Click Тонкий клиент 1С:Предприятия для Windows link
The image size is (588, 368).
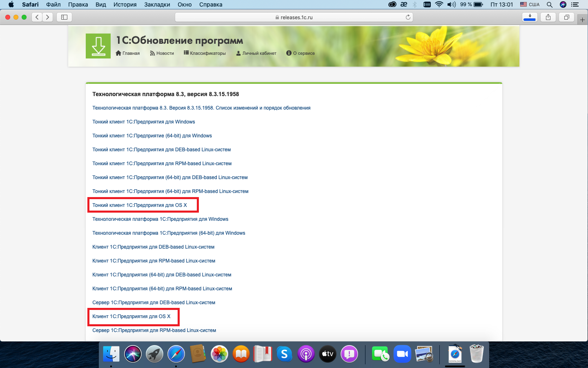coord(144,122)
